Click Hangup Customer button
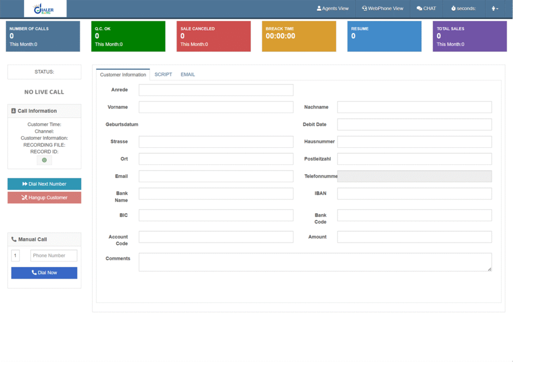This screenshot has width=558, height=392. [44, 197]
